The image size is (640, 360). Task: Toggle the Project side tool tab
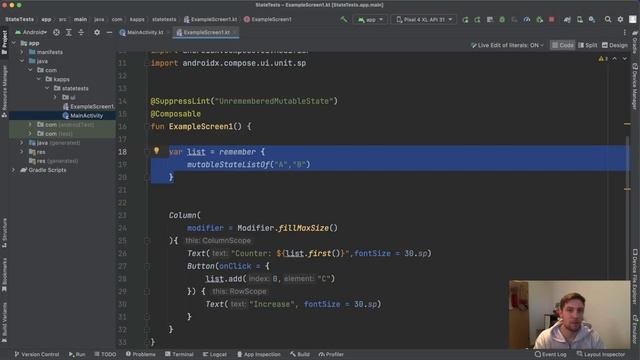click(x=4, y=41)
